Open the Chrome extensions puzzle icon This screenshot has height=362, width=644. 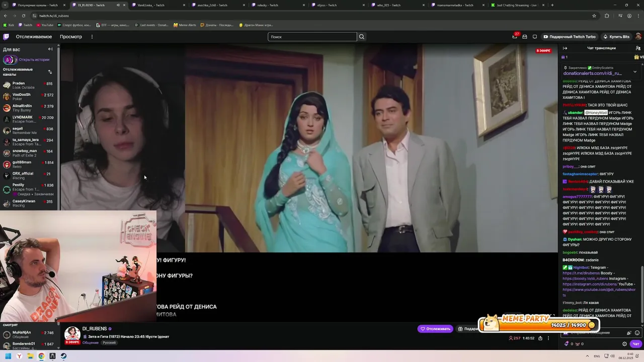pos(607,16)
